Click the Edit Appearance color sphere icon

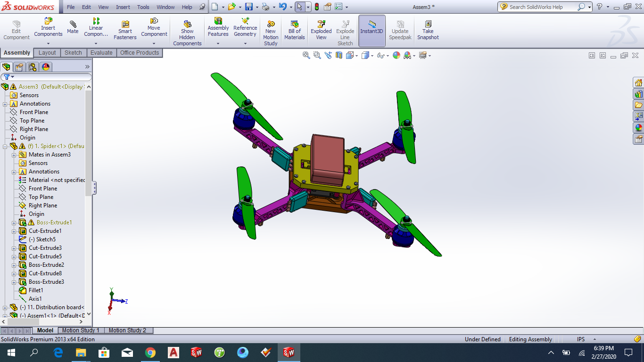pyautogui.click(x=396, y=56)
